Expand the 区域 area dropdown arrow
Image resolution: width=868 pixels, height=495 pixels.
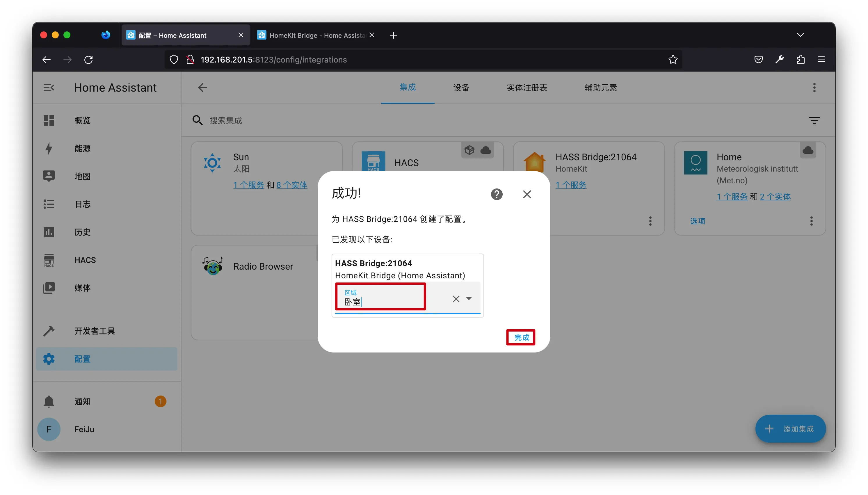point(469,299)
